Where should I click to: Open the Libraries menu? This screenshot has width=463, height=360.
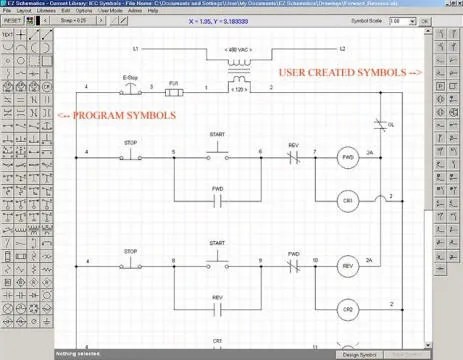pos(46,11)
